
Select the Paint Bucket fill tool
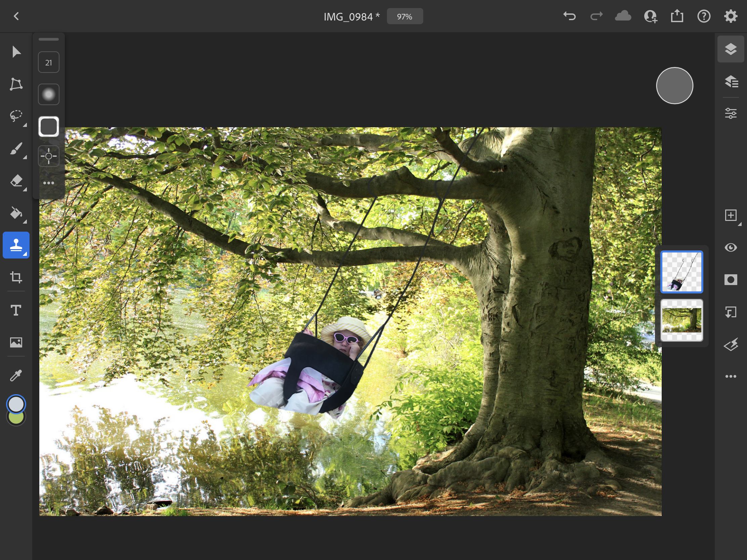click(x=16, y=213)
